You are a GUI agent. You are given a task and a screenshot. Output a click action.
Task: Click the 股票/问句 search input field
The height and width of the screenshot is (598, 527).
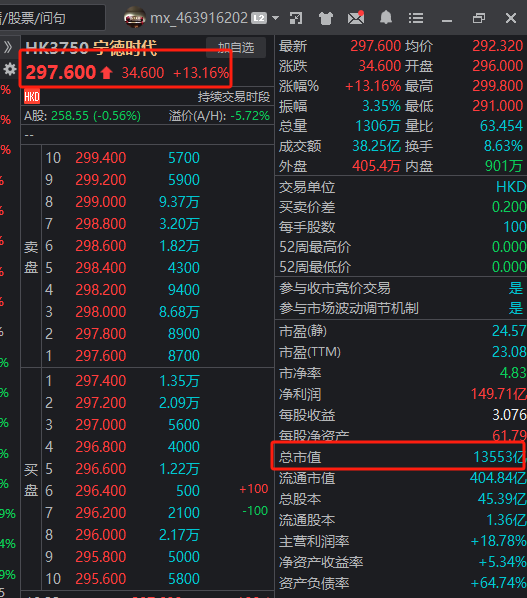53,18
